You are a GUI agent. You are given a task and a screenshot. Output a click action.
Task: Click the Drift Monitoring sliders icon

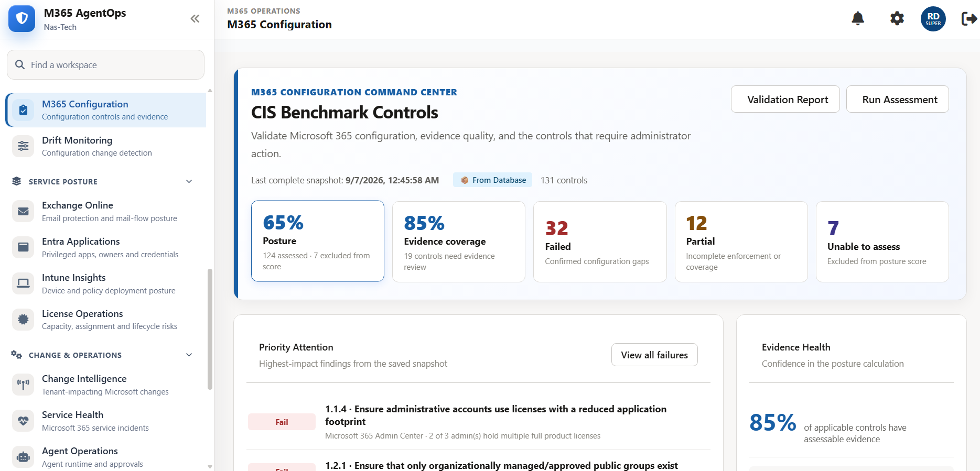tap(23, 146)
